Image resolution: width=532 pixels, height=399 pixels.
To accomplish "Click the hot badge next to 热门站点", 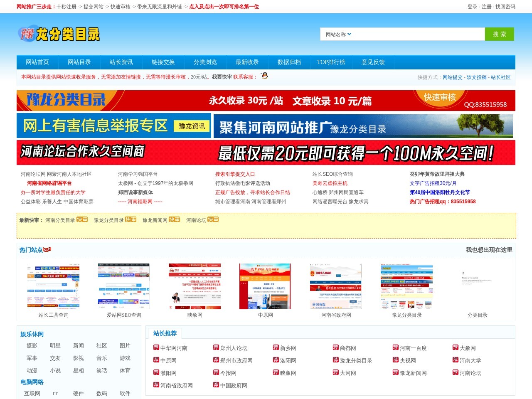I will [47, 249].
